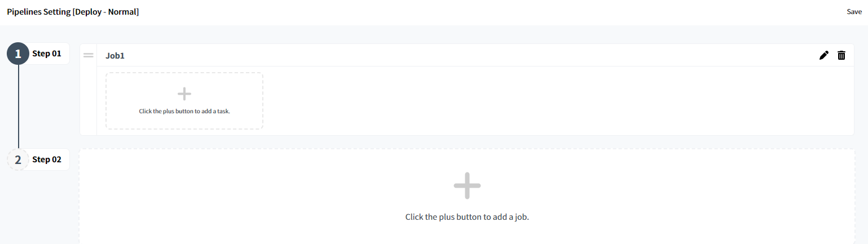Click Job1's drag handle icon
The width and height of the screenshot is (868, 244).
[89, 55]
